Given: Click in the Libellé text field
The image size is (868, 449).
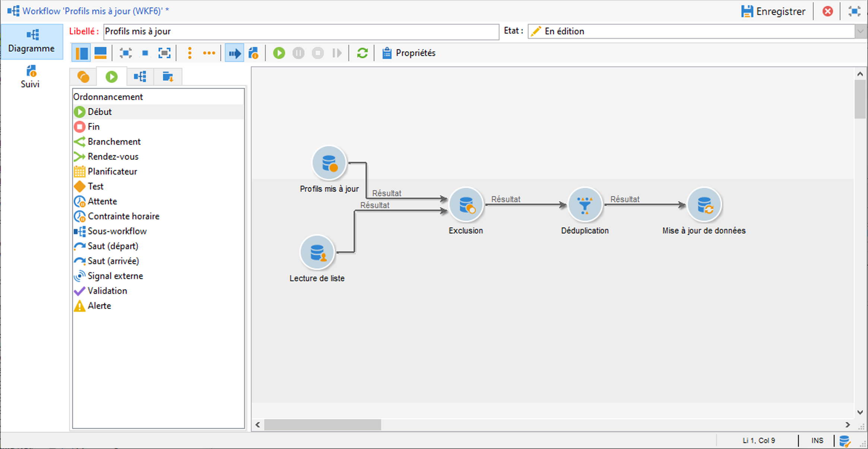Looking at the screenshot, I should point(300,32).
